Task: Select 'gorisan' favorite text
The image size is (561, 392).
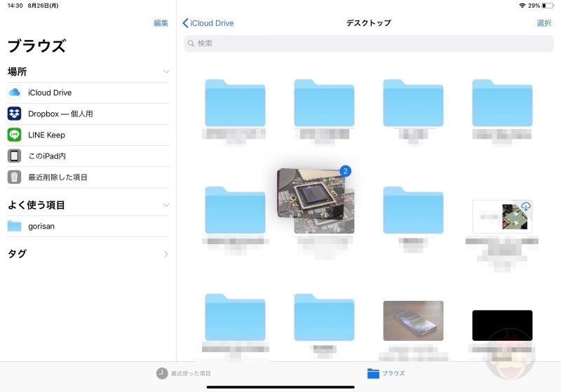Action: (x=41, y=226)
